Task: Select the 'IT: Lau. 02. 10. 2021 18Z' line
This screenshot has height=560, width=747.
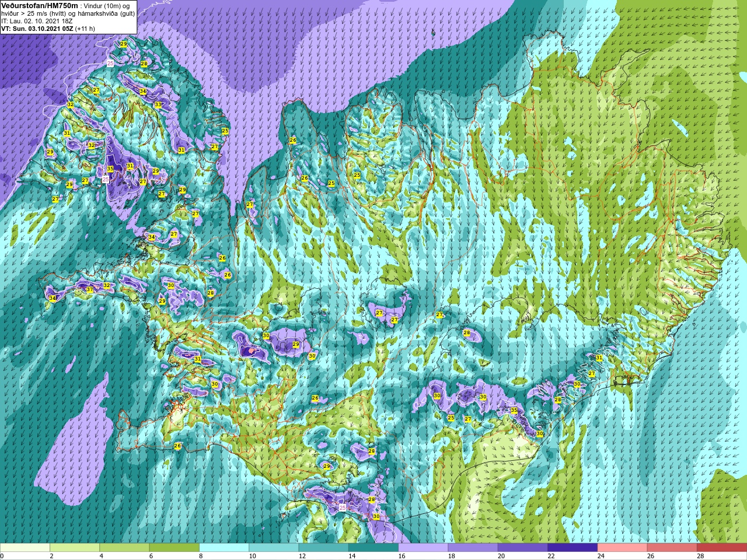Action: (37, 21)
